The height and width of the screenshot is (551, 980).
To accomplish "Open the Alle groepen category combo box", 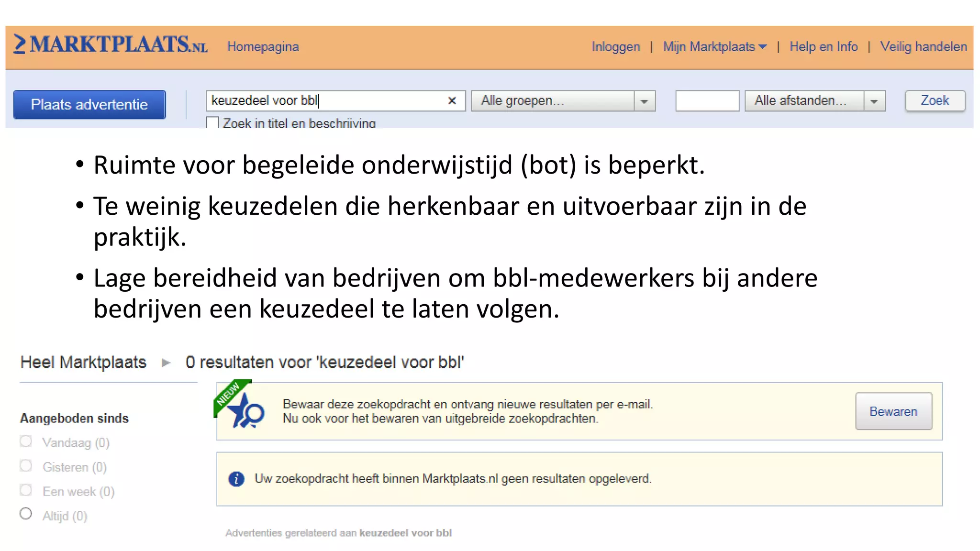I will 563,101.
